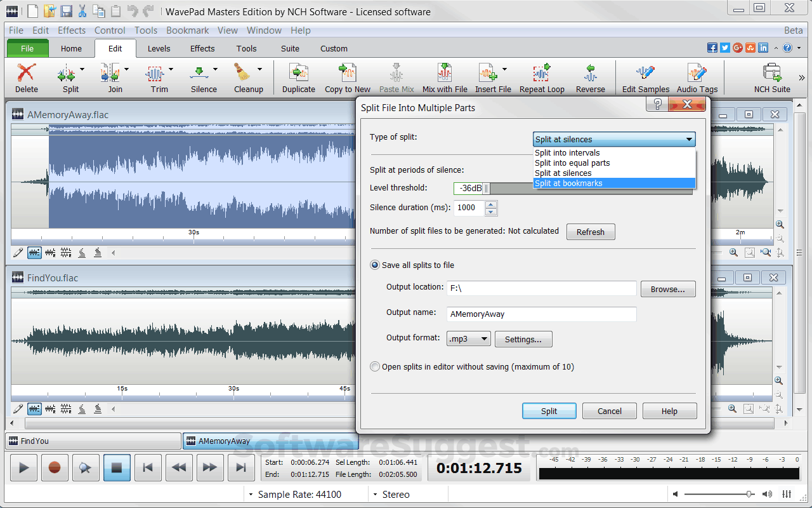The image size is (812, 508).
Task: Click the Refresh button
Action: click(x=590, y=232)
